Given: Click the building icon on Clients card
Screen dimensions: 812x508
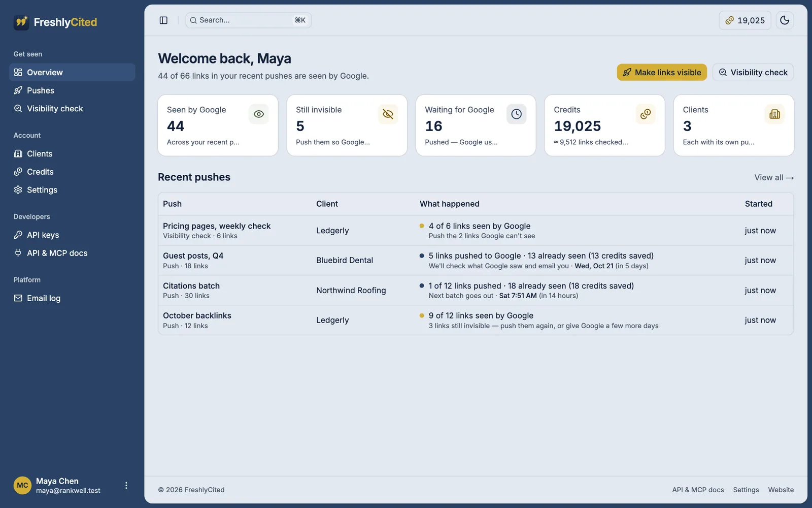Looking at the screenshot, I should [x=774, y=114].
